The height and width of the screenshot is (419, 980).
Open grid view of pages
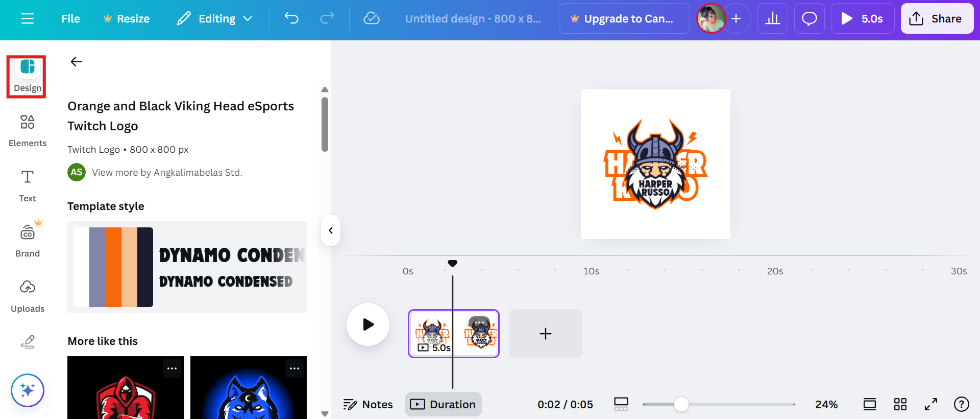pos(900,405)
